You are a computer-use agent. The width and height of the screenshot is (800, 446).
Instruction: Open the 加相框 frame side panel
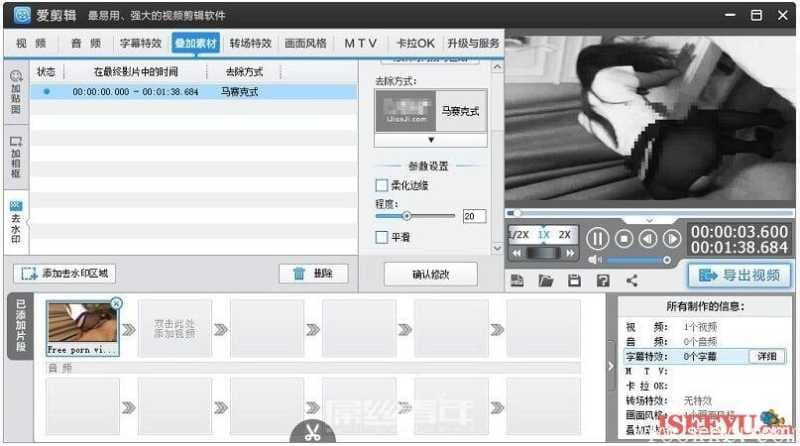[16, 157]
